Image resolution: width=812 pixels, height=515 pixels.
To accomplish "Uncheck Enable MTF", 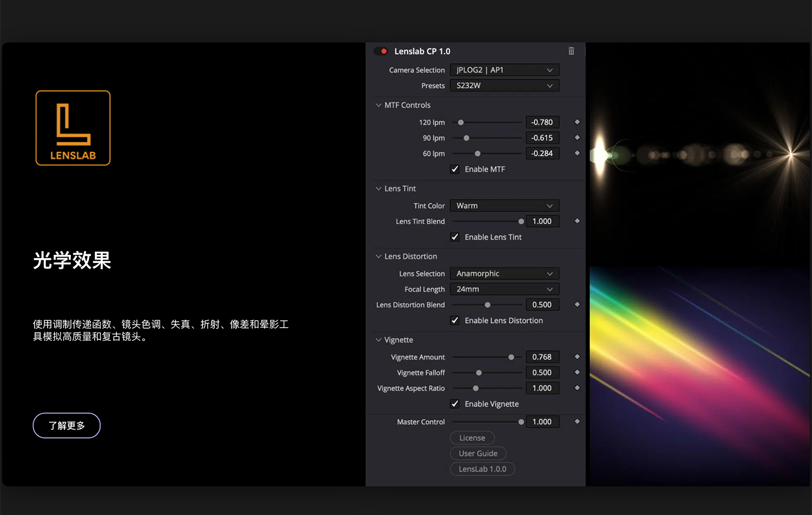I will 454,169.
